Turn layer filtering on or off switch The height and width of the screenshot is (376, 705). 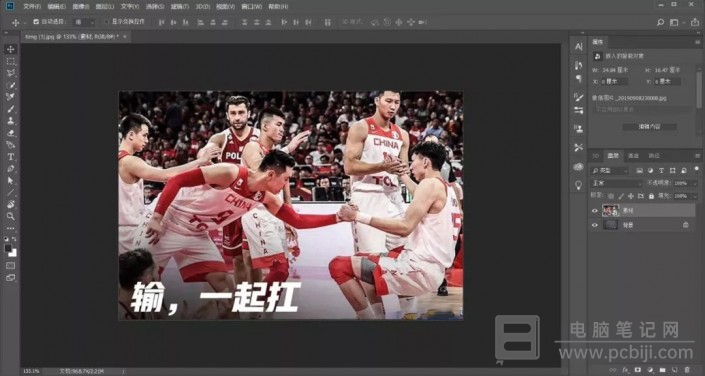click(696, 170)
